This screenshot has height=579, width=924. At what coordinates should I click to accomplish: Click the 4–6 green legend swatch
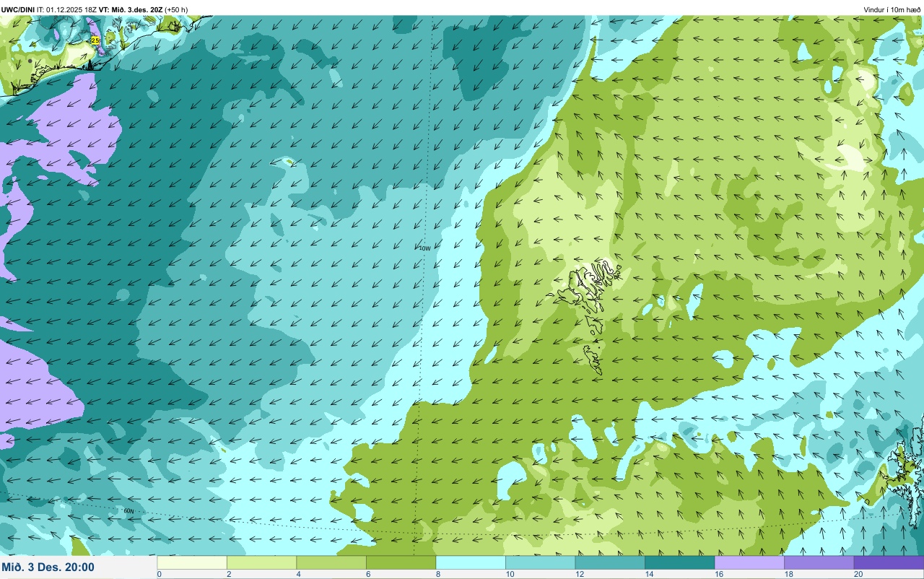(x=331, y=562)
